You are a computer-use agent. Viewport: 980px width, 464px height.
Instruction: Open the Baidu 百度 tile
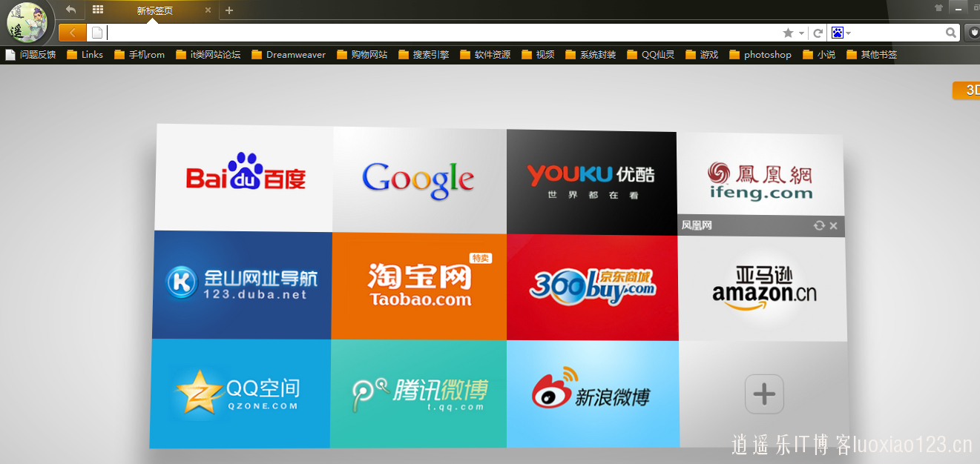pyautogui.click(x=244, y=178)
